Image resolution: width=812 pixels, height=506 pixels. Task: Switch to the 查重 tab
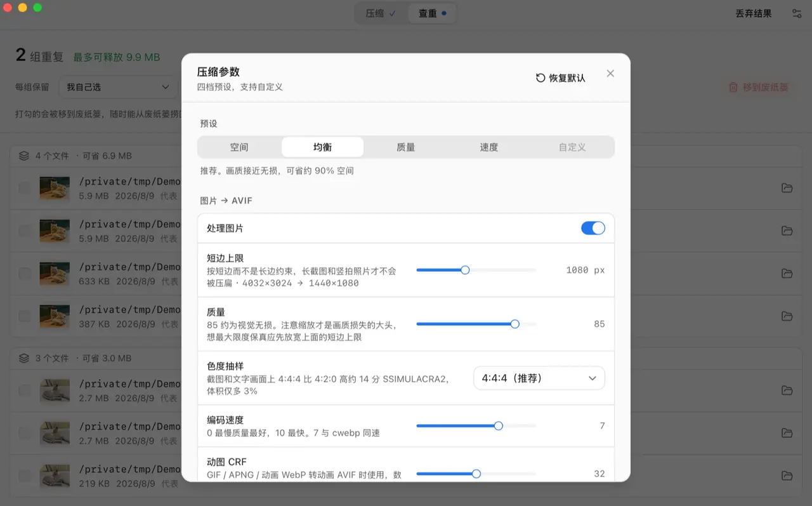coord(432,13)
